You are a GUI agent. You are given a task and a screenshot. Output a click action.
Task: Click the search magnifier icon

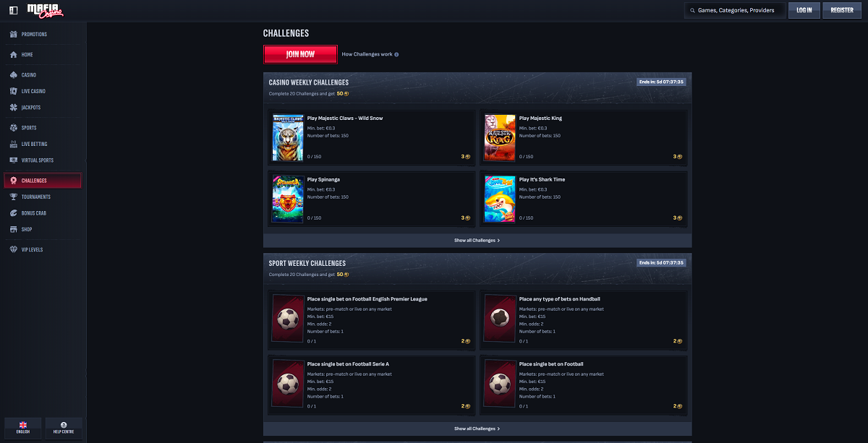(692, 10)
